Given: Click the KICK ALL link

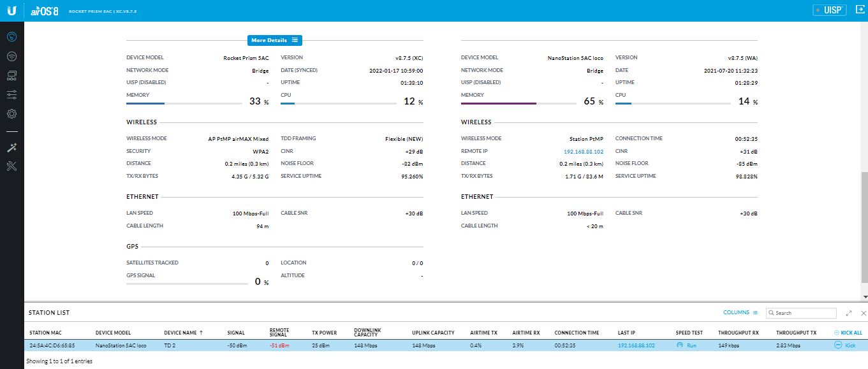Looking at the screenshot, I should pyautogui.click(x=848, y=333).
